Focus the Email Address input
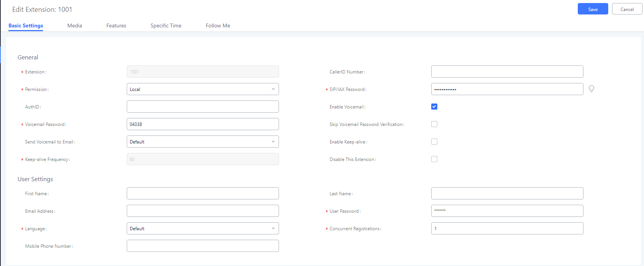Viewport: 644px width, 266px height. click(x=203, y=211)
